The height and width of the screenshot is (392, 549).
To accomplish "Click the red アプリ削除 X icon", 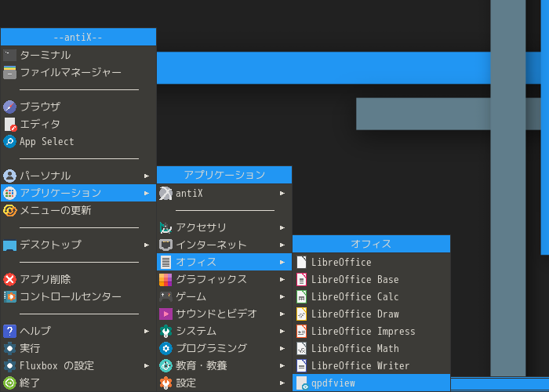I will pyautogui.click(x=9, y=279).
